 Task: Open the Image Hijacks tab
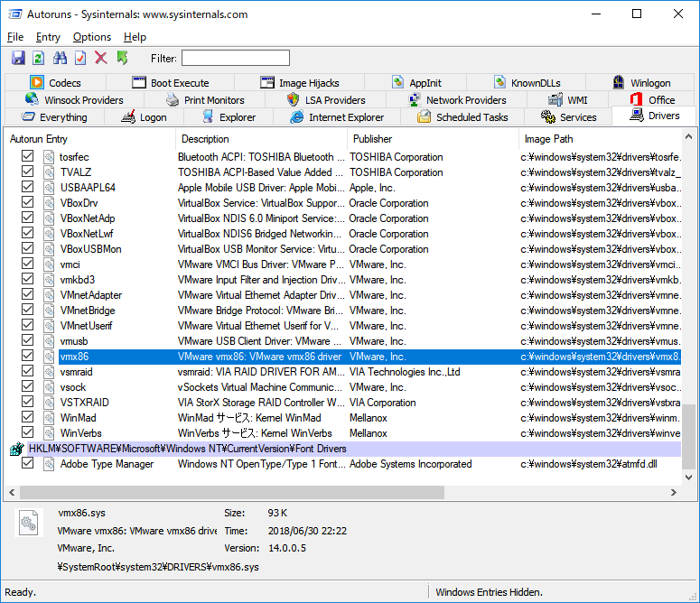point(300,83)
